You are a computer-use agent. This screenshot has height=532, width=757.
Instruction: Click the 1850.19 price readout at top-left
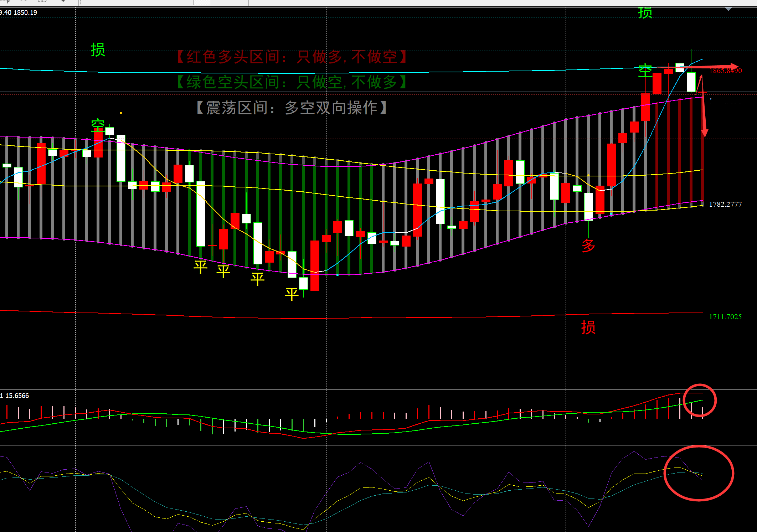(25, 12)
